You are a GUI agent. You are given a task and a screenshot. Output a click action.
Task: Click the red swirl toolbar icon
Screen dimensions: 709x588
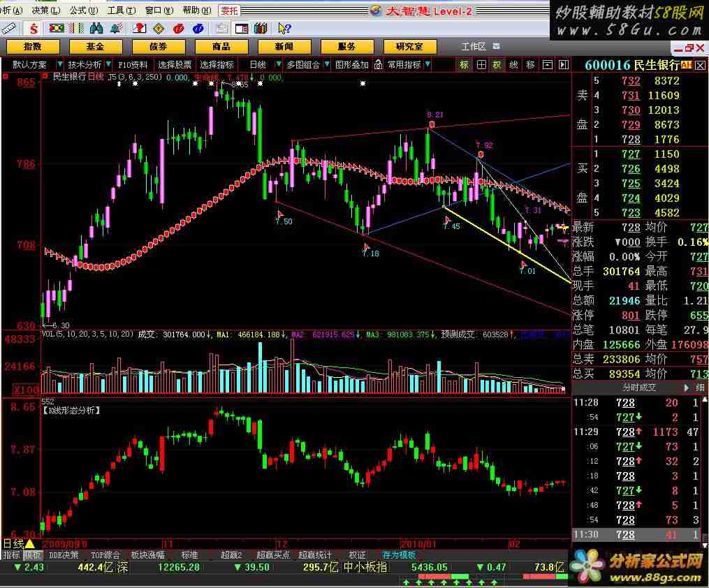coord(179,29)
